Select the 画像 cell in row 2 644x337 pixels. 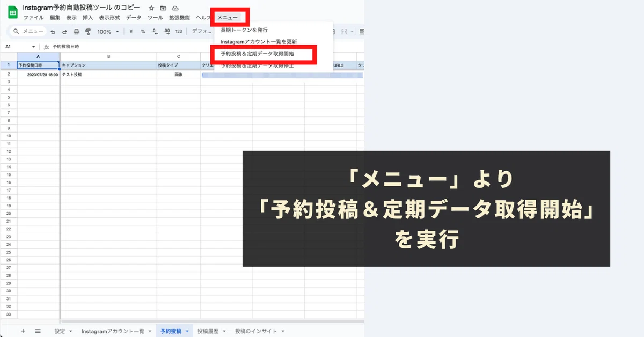179,75
